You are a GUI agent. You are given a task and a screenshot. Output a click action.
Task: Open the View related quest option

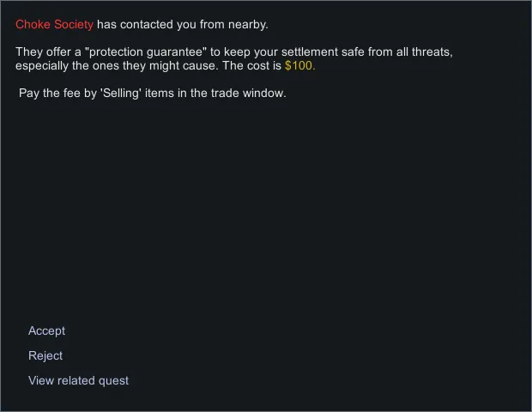point(78,381)
